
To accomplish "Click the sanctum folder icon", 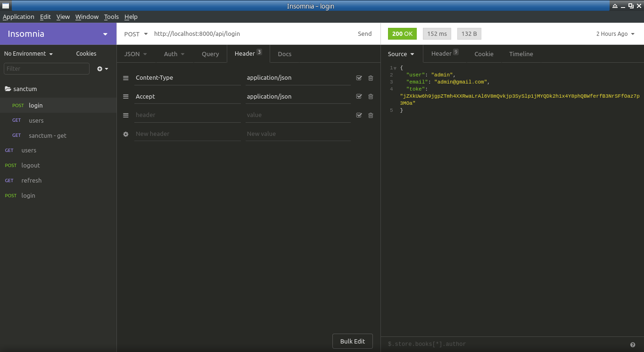I will tap(8, 89).
